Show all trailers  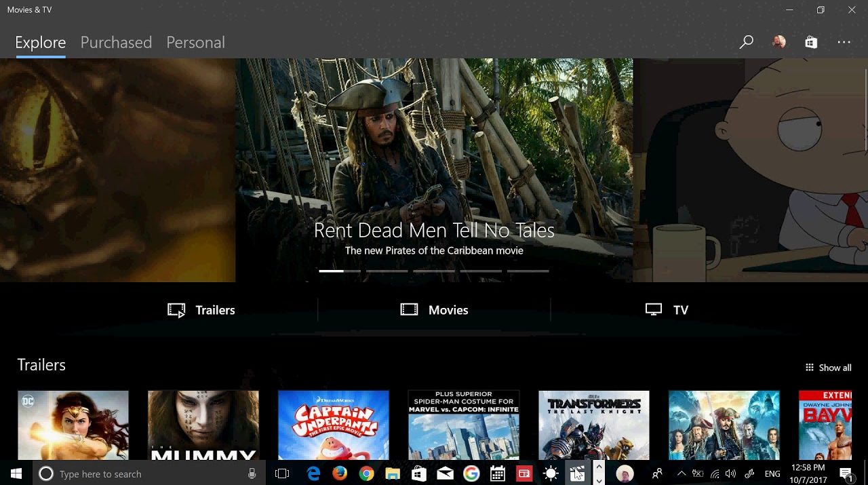[x=828, y=368]
